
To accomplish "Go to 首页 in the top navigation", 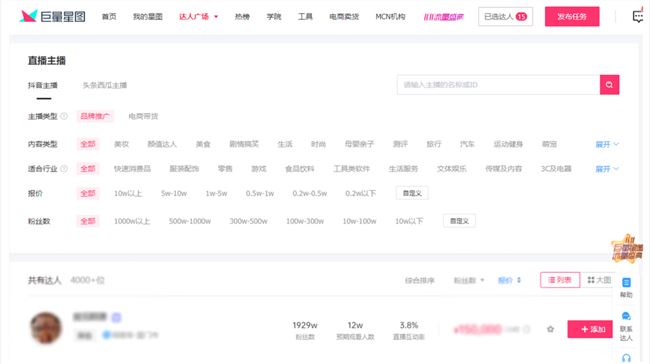I will click(x=109, y=17).
